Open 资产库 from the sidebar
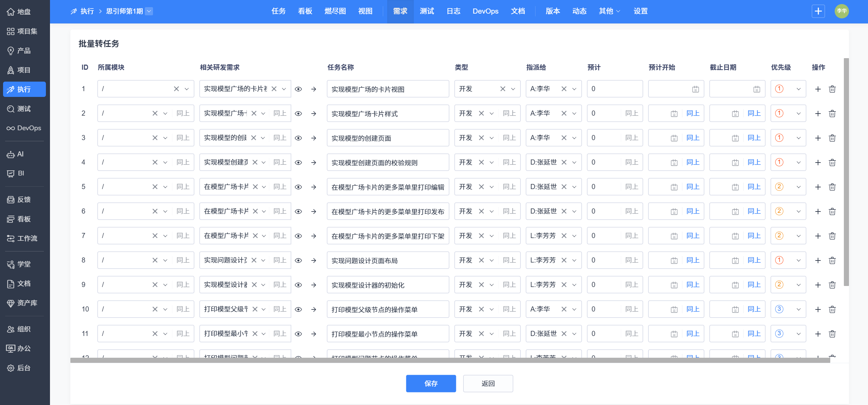 24,303
